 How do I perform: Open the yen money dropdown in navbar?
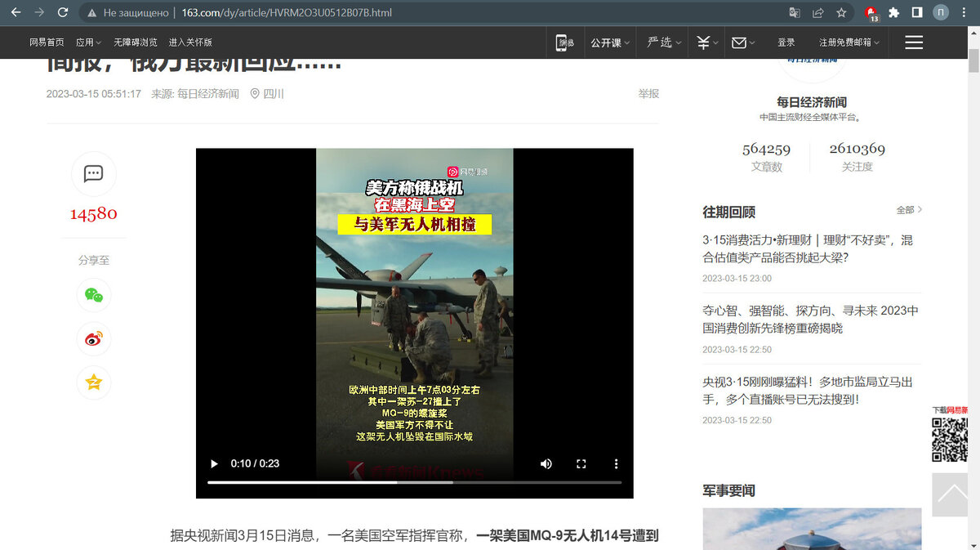coord(707,42)
